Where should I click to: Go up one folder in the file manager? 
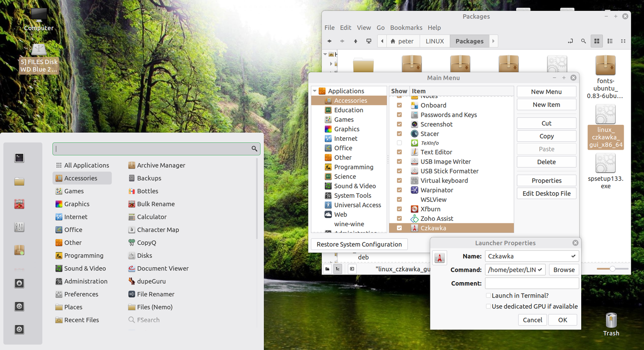[x=355, y=41]
